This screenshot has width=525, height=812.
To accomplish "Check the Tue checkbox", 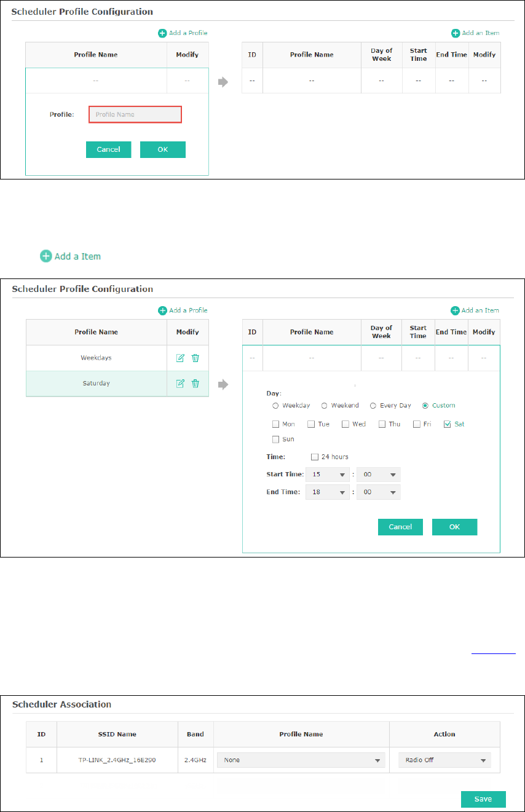I will (x=311, y=424).
